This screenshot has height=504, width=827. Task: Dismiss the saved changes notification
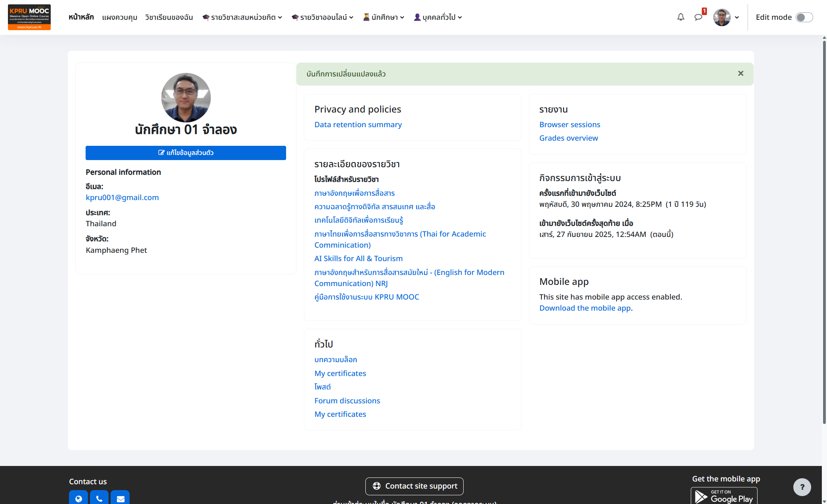pyautogui.click(x=741, y=74)
